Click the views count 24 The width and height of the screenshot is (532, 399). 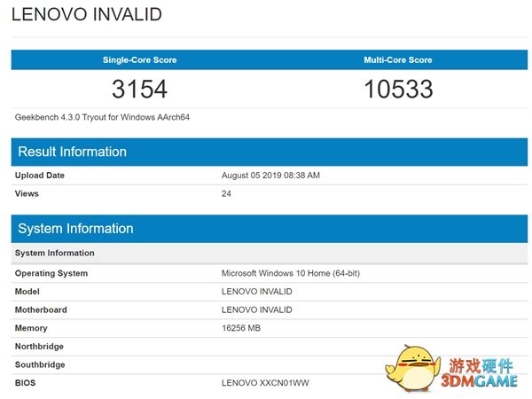pyautogui.click(x=226, y=193)
